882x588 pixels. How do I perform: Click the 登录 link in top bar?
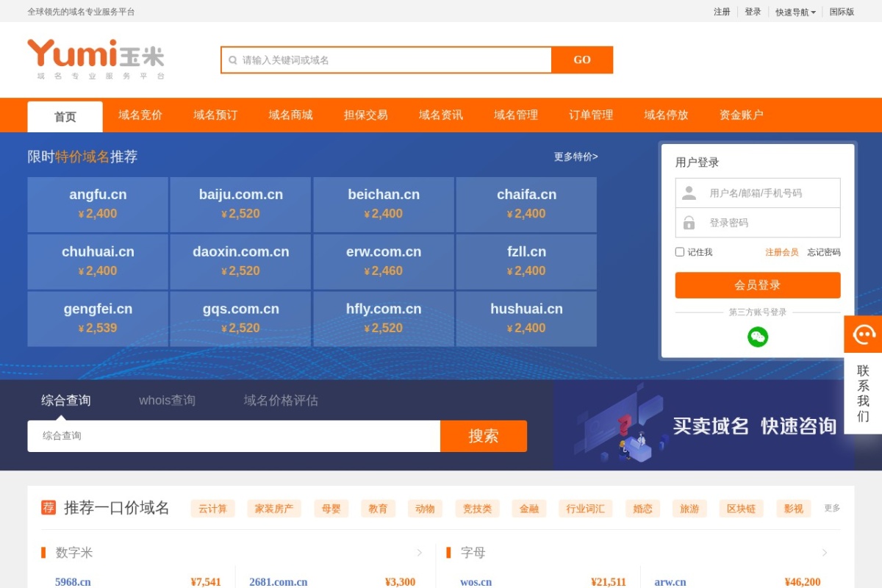(753, 12)
